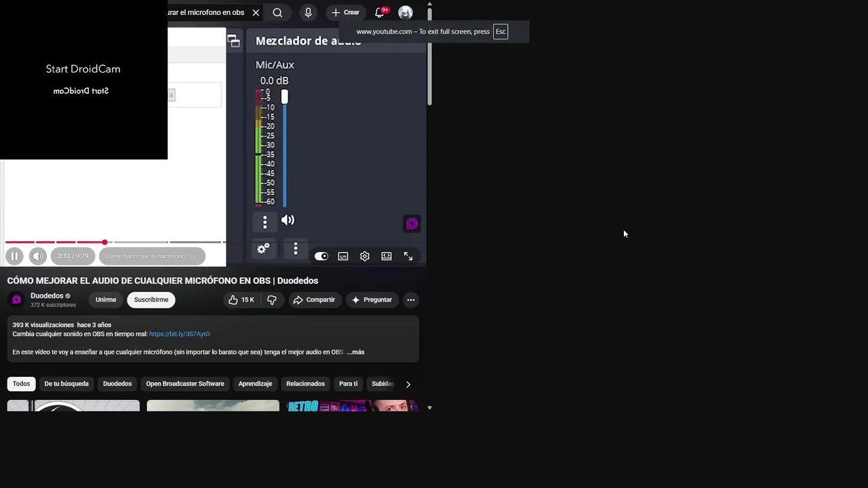This screenshot has width=868, height=488.
Task: Switch to theater mode
Action: point(387,256)
